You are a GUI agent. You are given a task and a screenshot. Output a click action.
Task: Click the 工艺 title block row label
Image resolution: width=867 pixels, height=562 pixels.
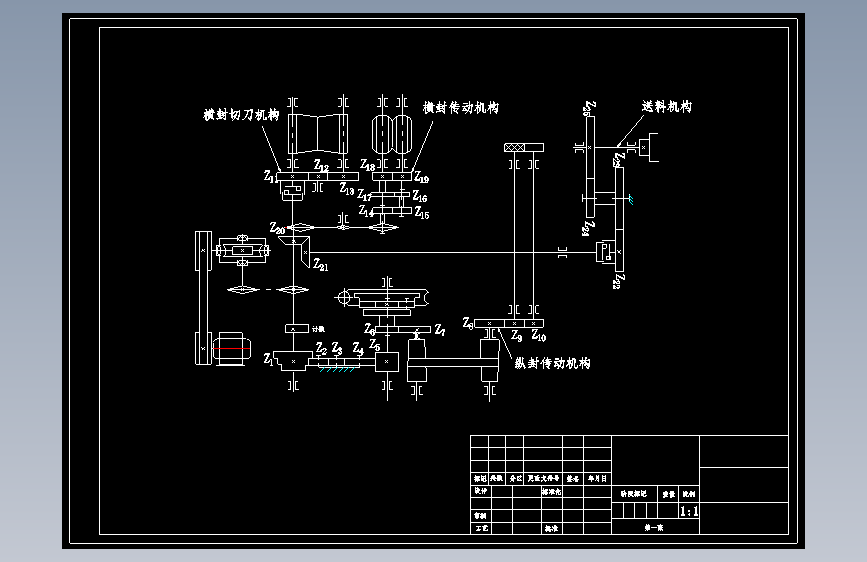pyautogui.click(x=481, y=528)
